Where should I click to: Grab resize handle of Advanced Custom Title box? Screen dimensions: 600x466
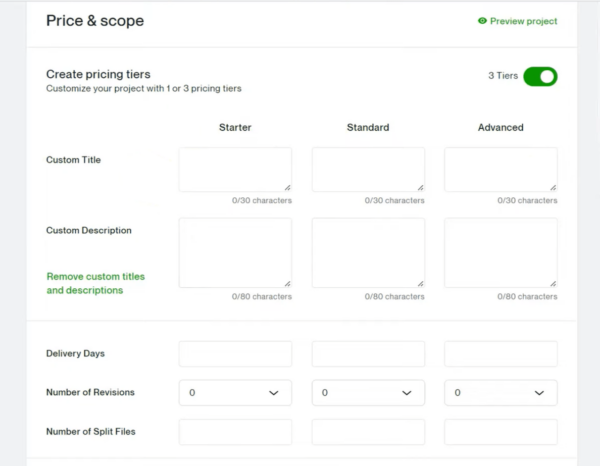click(553, 187)
